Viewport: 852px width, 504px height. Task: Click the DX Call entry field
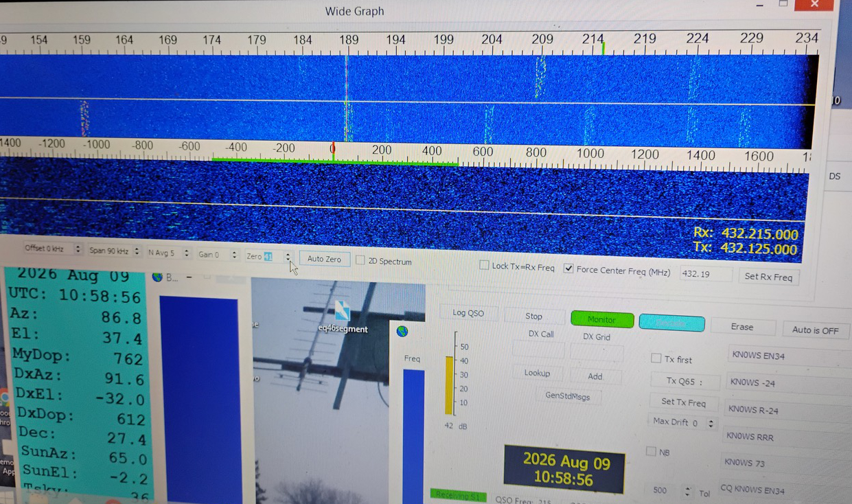click(x=538, y=350)
